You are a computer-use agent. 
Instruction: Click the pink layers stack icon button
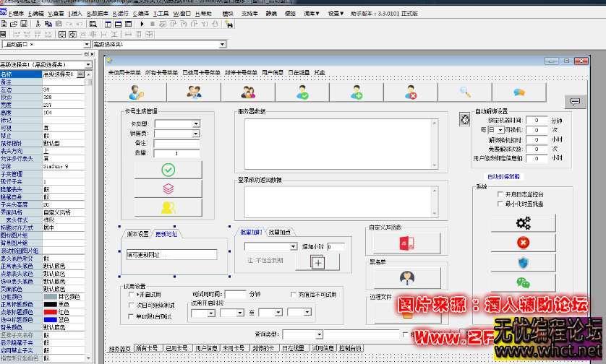pos(168,188)
